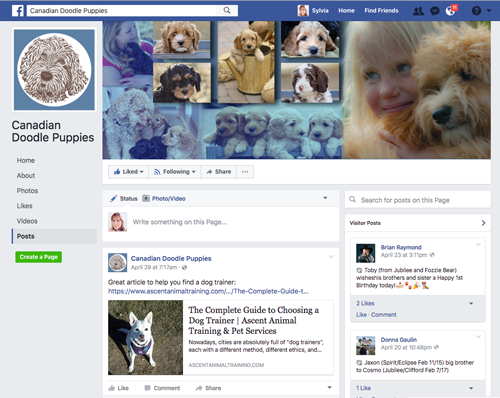The height and width of the screenshot is (398, 500).
Task: Open the notifications globe icon
Action: click(450, 11)
